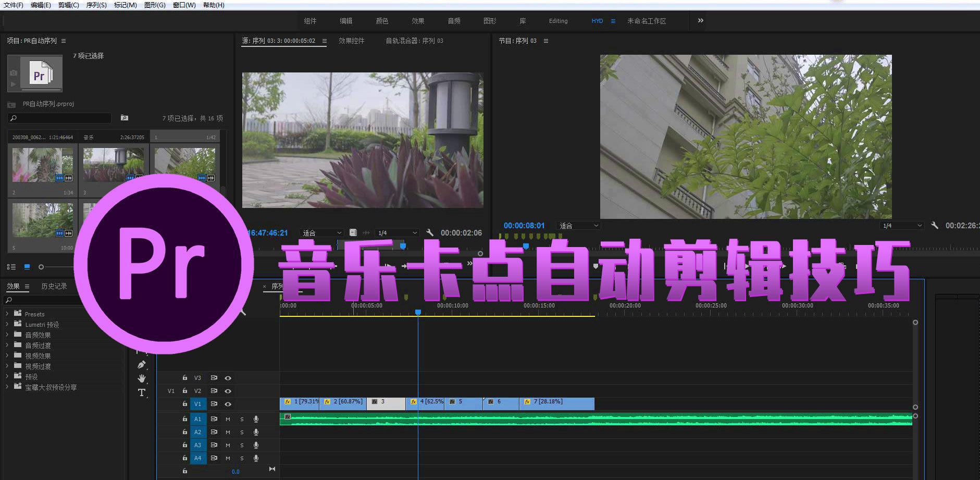Screen dimensions: 980x480
Task: Click the search-bin icon beside project search
Action: click(124, 118)
